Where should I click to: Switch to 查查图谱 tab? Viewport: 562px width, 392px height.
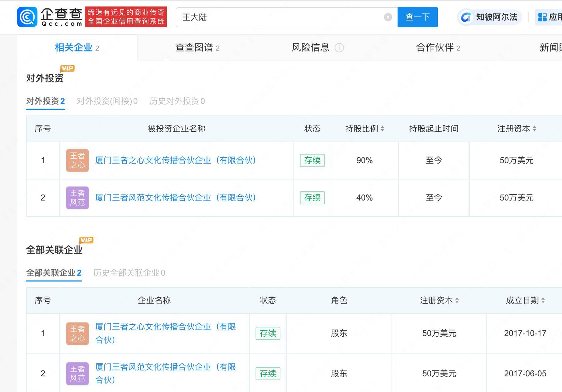tap(197, 47)
